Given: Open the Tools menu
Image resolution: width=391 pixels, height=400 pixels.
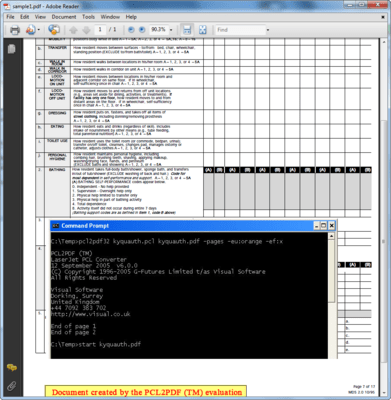Looking at the screenshot, I should 88,17.
